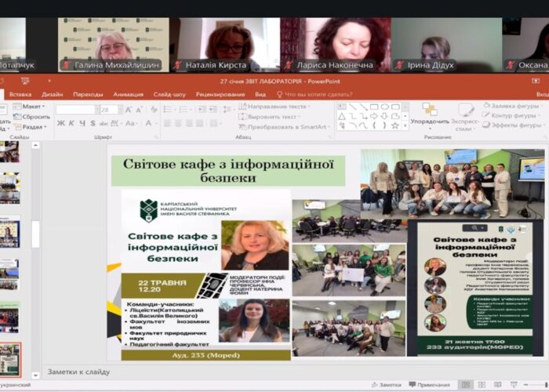
Task: Click the normal view icon in status bar
Action: [466, 385]
